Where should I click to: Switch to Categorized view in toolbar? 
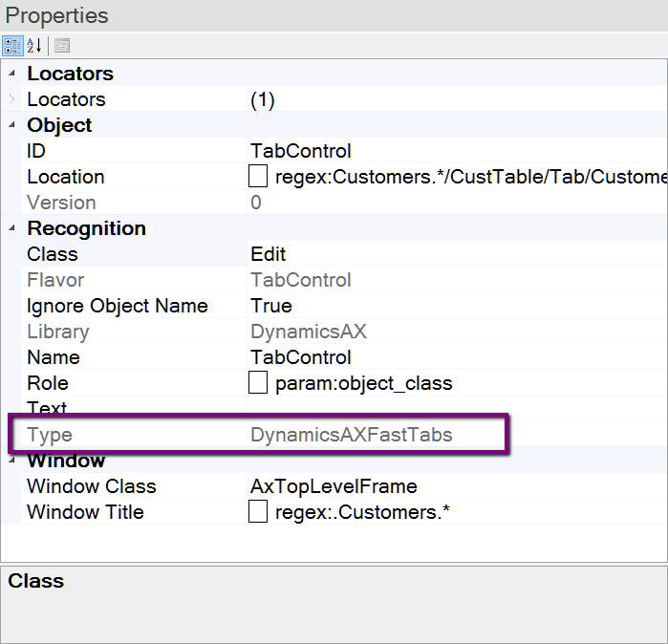click(13, 46)
